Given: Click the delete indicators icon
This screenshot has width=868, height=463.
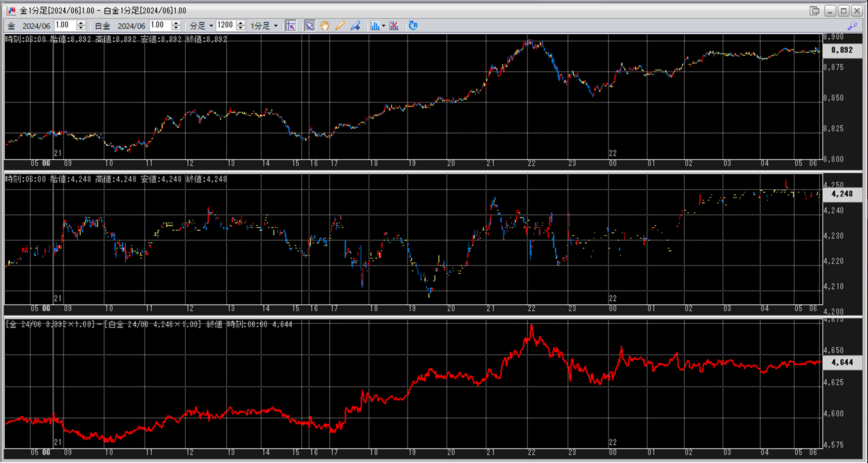Looking at the screenshot, I should coord(394,26).
